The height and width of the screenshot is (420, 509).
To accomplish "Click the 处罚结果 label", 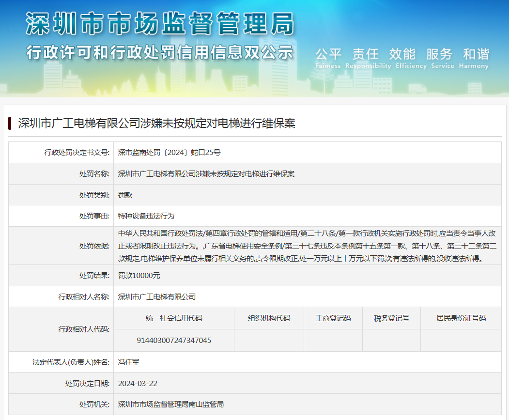I will click(x=94, y=276).
